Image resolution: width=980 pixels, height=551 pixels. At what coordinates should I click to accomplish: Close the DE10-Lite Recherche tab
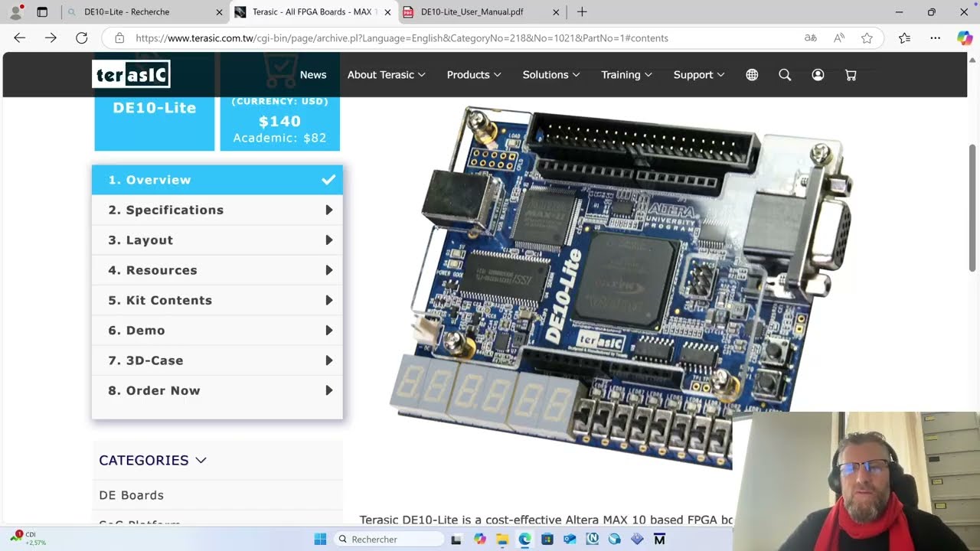[219, 12]
